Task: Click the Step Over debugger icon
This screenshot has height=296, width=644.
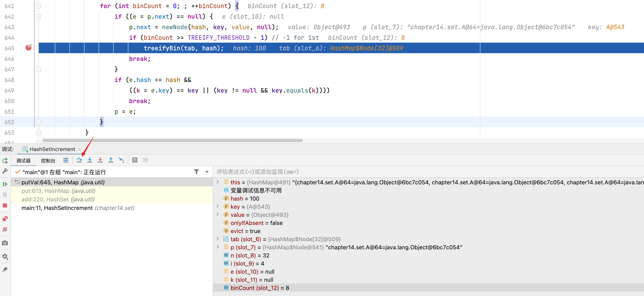Action: [x=79, y=160]
